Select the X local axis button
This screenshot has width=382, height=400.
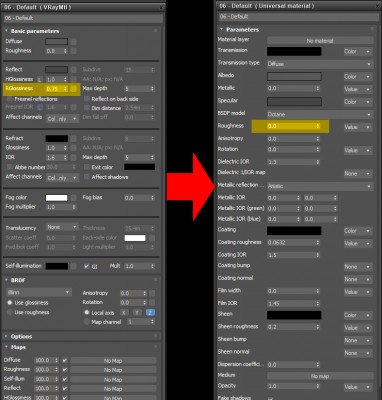point(124,313)
